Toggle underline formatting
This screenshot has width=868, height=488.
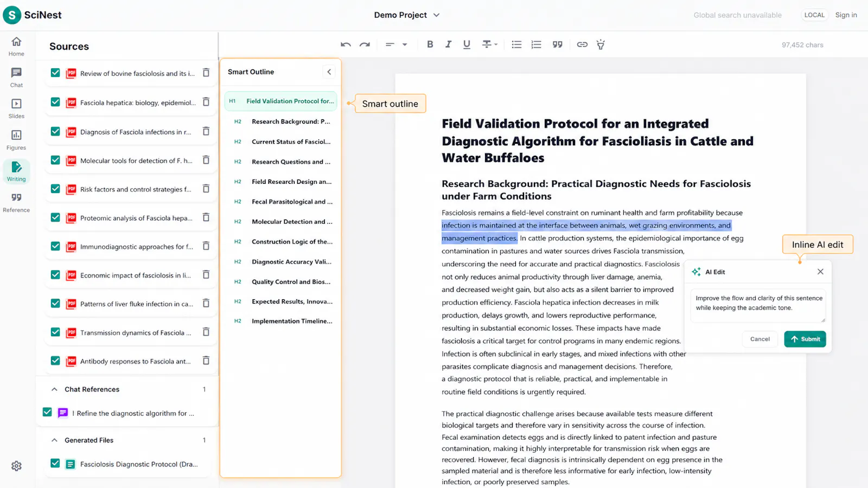467,44
